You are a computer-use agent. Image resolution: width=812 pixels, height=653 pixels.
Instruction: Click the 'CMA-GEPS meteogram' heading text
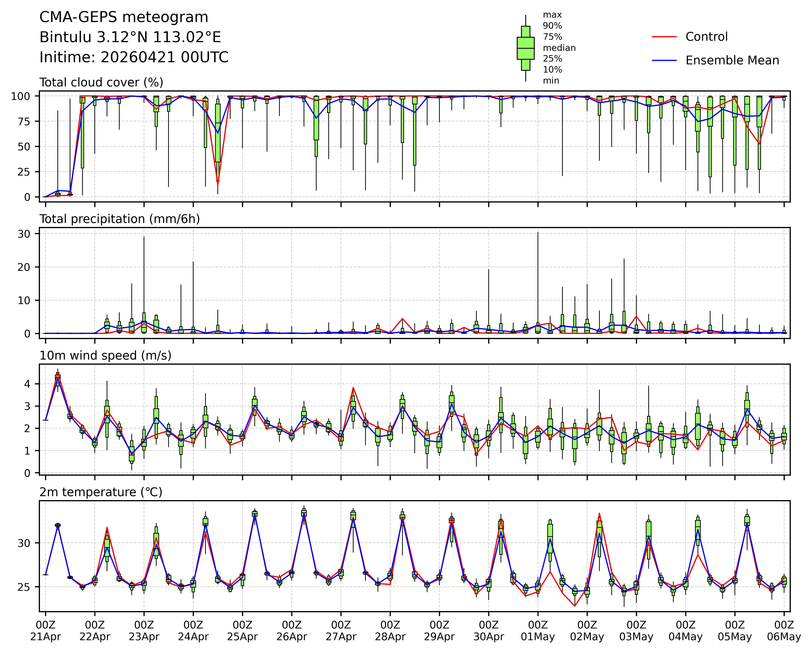[x=124, y=17]
